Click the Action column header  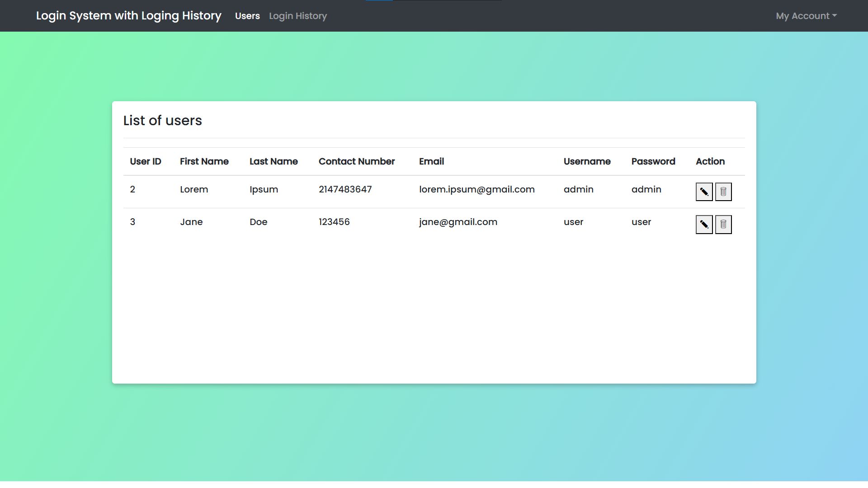point(710,161)
